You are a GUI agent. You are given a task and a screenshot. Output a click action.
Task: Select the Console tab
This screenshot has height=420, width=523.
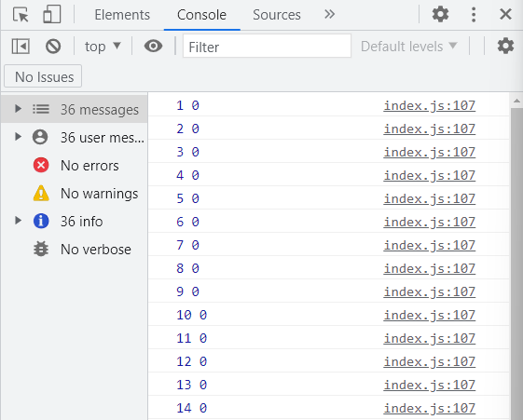pyautogui.click(x=201, y=15)
